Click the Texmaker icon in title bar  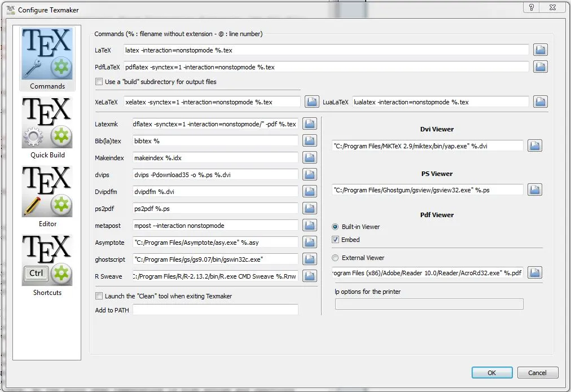click(11, 9)
